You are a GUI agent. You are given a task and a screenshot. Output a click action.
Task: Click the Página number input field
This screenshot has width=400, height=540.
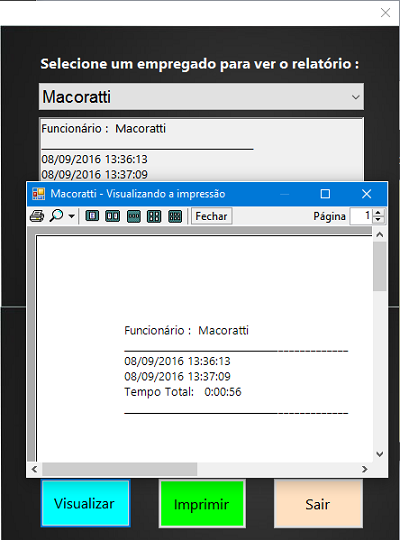click(361, 216)
